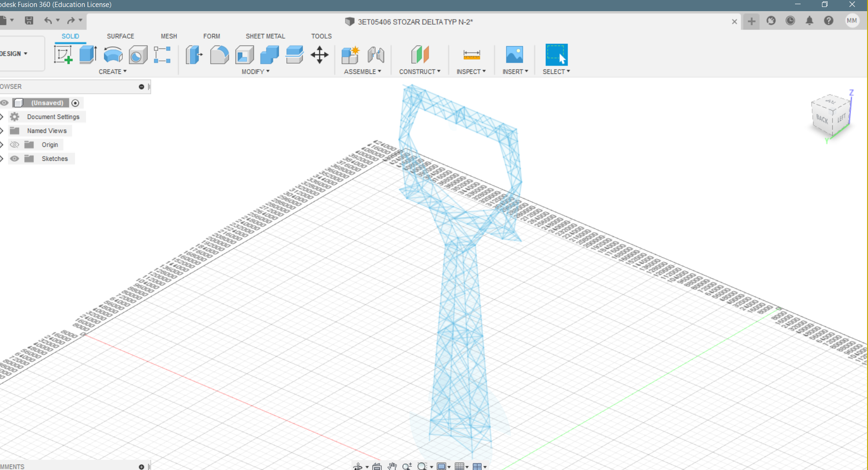Create a Joint using the Assemble icon
This screenshot has height=470, width=868.
[376, 54]
